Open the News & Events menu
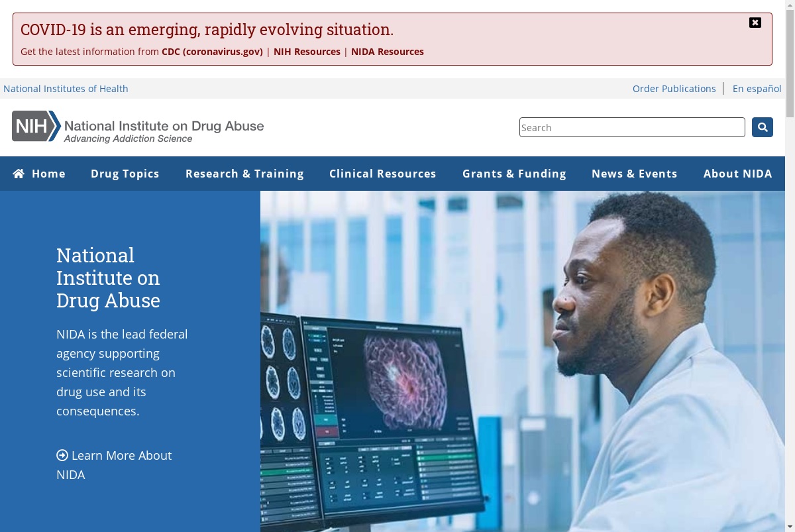 click(x=635, y=174)
